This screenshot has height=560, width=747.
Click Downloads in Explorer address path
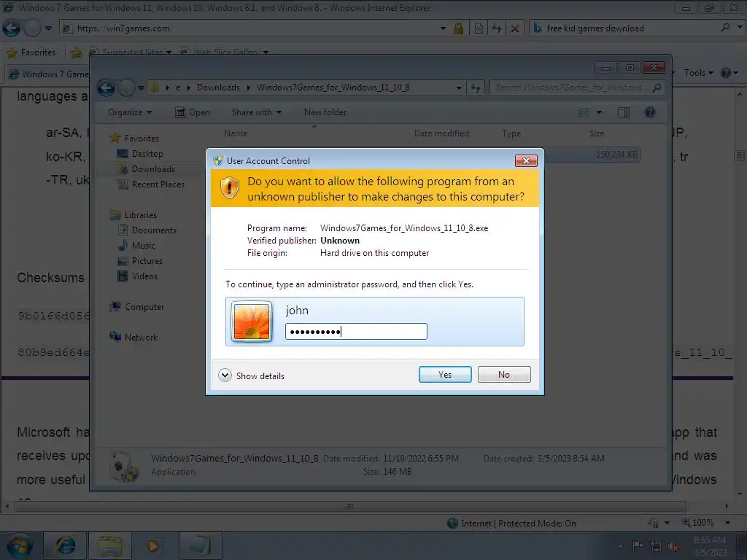218,87
